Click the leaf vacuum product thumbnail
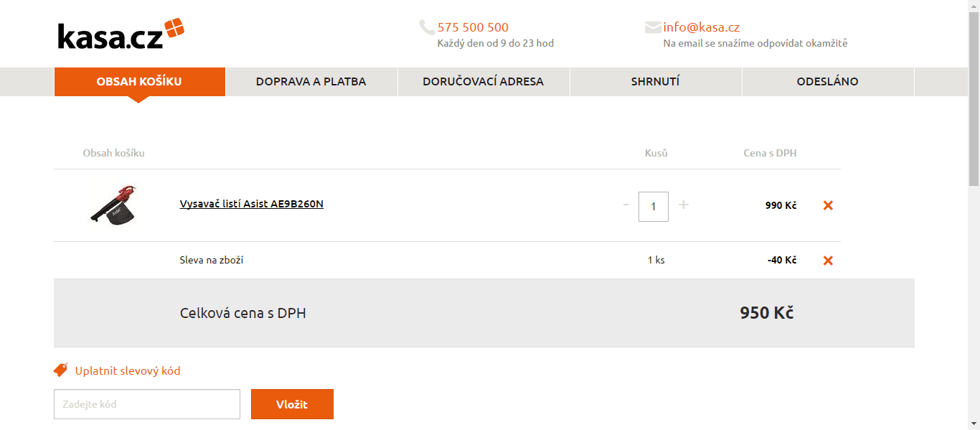Screen dimensions: 980x430 point(115,205)
